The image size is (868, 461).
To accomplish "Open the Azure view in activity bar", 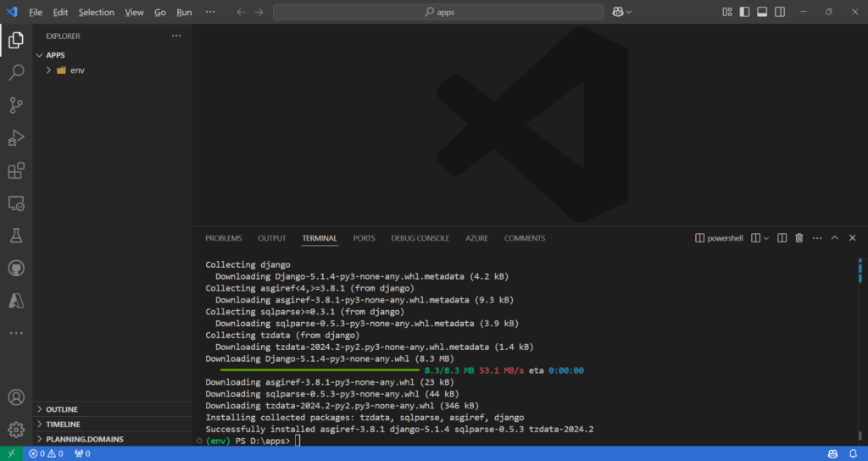I will 16,301.
